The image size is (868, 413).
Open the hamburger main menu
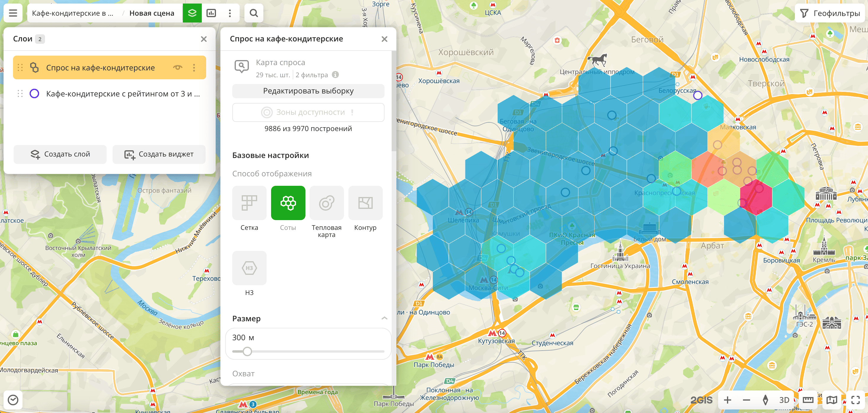tap(13, 13)
